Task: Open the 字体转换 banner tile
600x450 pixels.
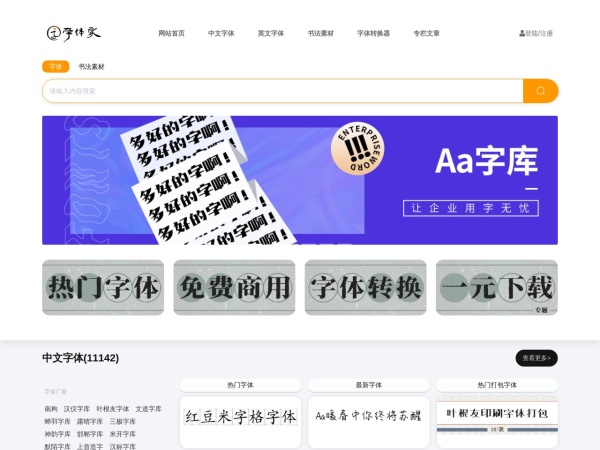Action: point(365,288)
